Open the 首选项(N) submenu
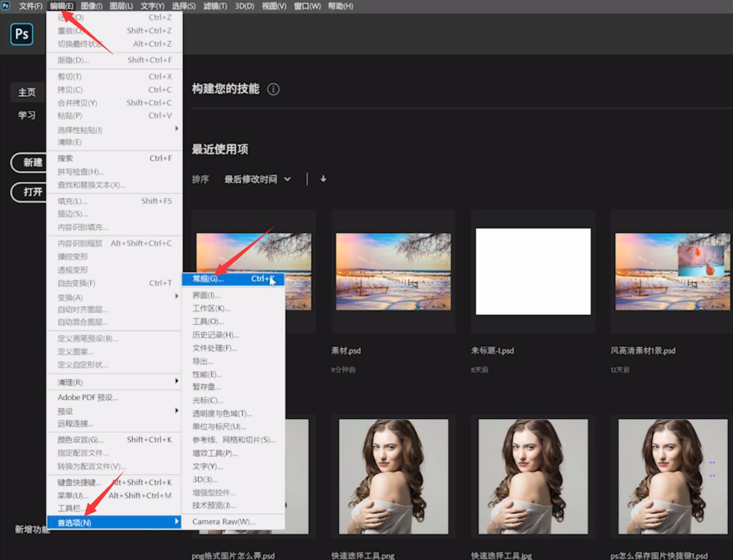Viewport: 733px width, 560px height. (115, 522)
